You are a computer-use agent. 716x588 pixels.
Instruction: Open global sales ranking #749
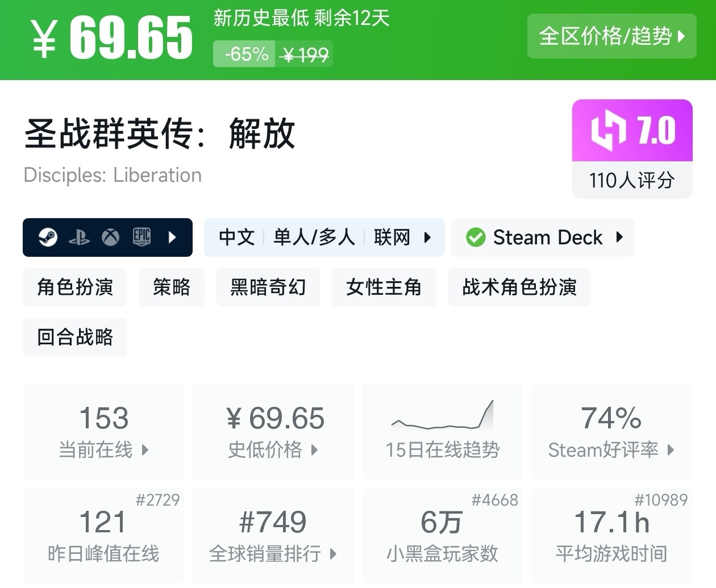click(273, 535)
